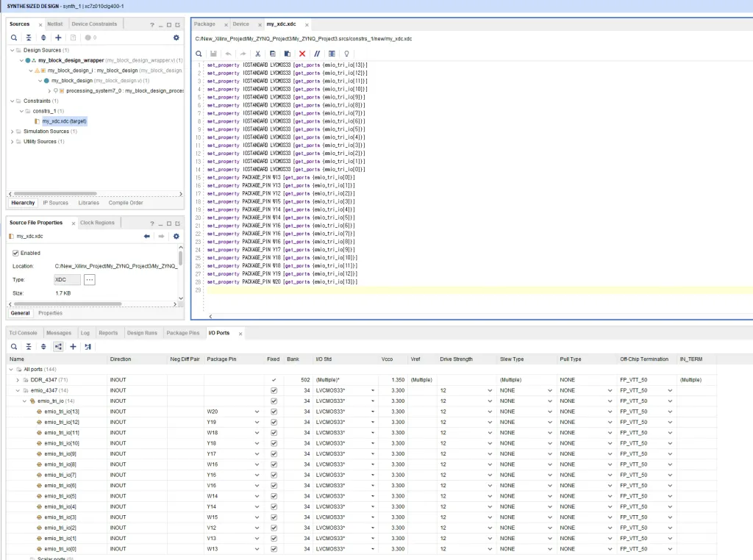Image resolution: width=753 pixels, height=560 pixels.
Task: Open the Package Pins tab
Action: point(182,333)
